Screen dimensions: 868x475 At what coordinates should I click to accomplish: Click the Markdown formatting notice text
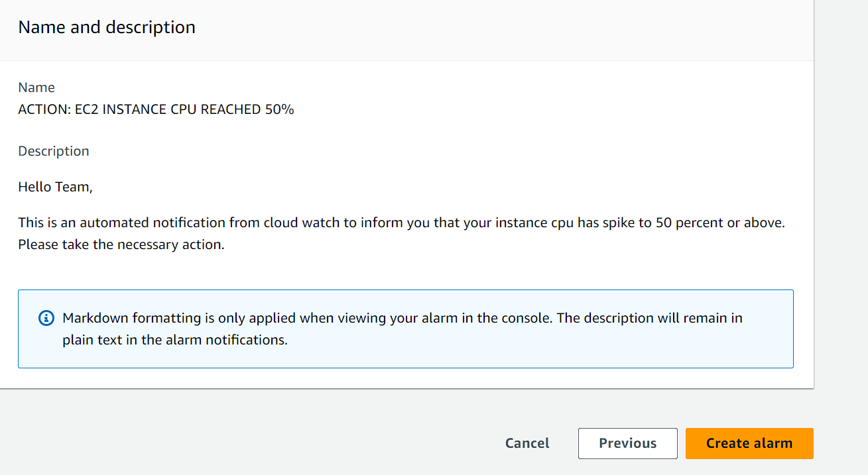pyautogui.click(x=403, y=329)
